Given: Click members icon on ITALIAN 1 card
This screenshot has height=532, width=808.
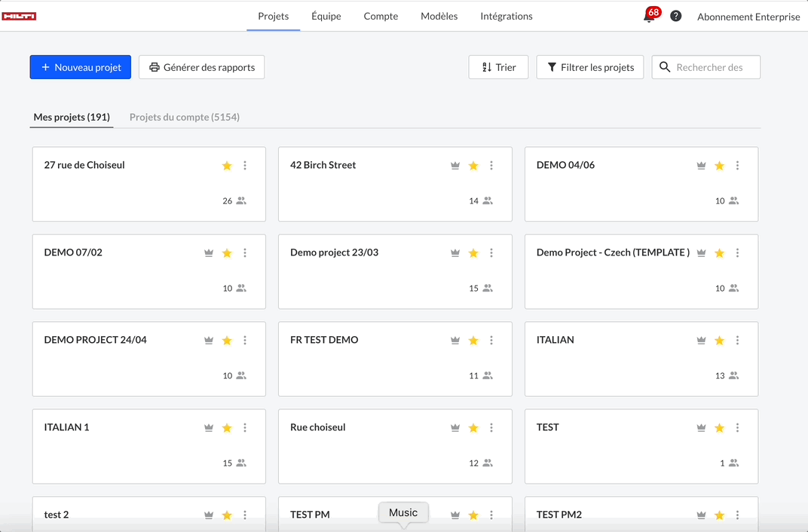Looking at the screenshot, I should click(241, 463).
